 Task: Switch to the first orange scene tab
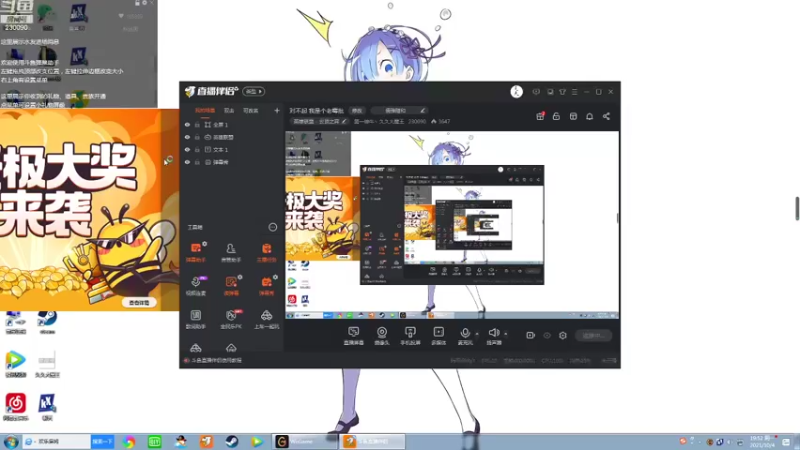205,111
